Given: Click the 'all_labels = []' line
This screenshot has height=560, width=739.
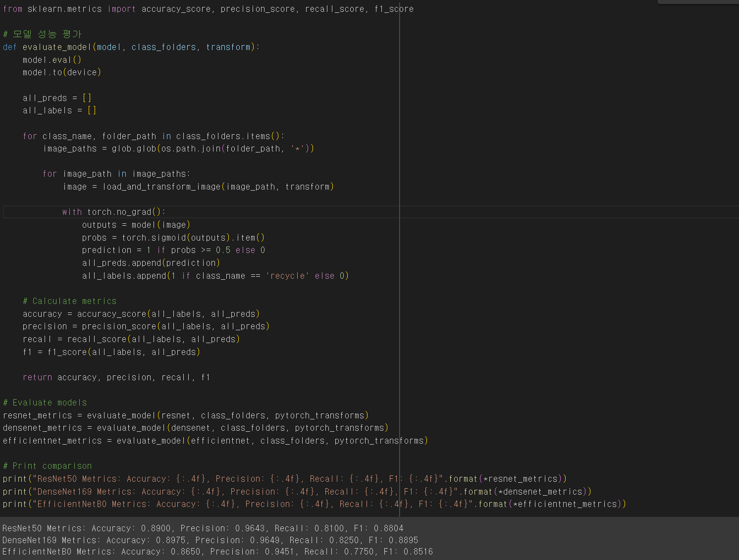Looking at the screenshot, I should 59,110.
